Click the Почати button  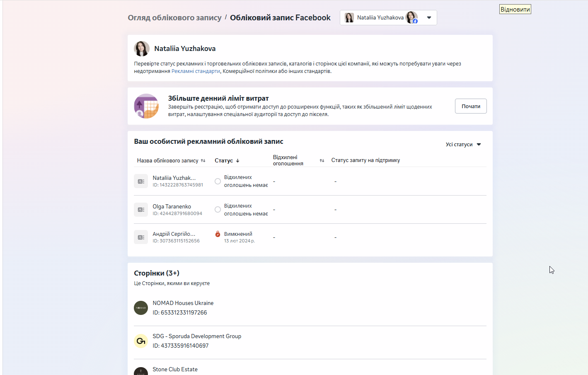coord(471,106)
